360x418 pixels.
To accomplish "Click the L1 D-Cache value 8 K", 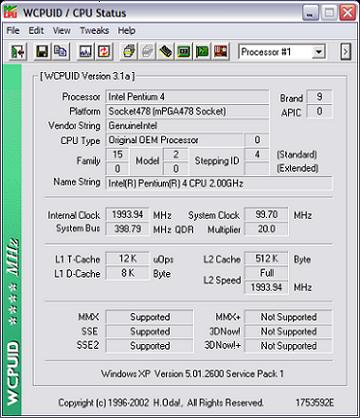I will [127, 273].
